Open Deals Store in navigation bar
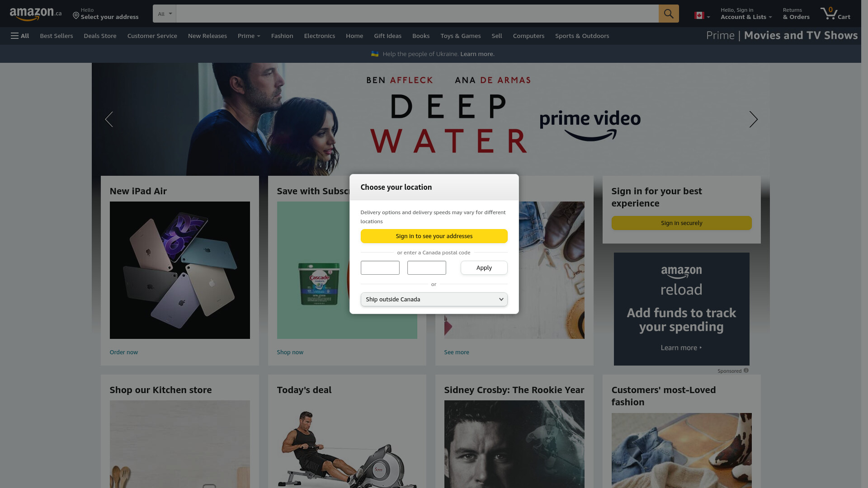 click(x=100, y=36)
